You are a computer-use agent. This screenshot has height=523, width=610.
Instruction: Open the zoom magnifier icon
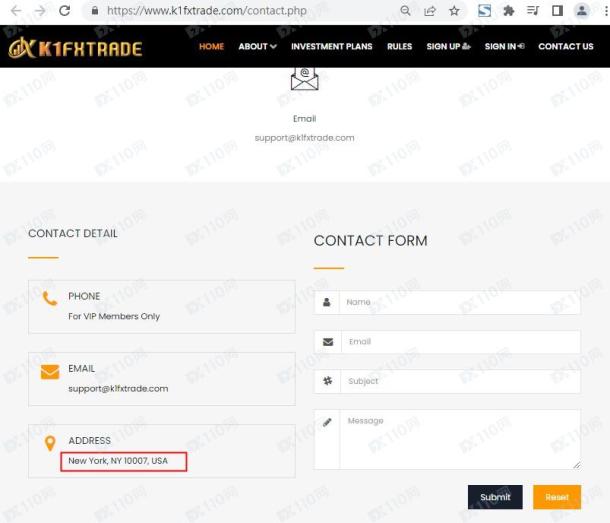pos(405,11)
